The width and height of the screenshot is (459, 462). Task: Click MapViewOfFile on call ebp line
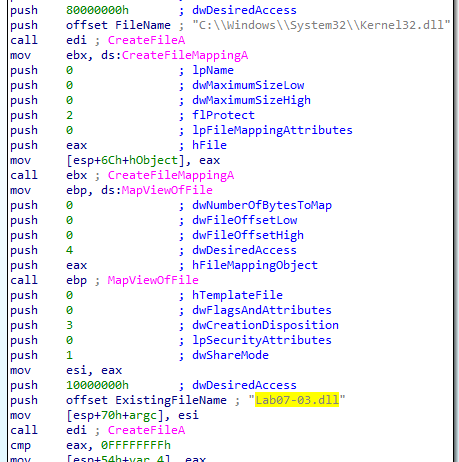pos(153,280)
